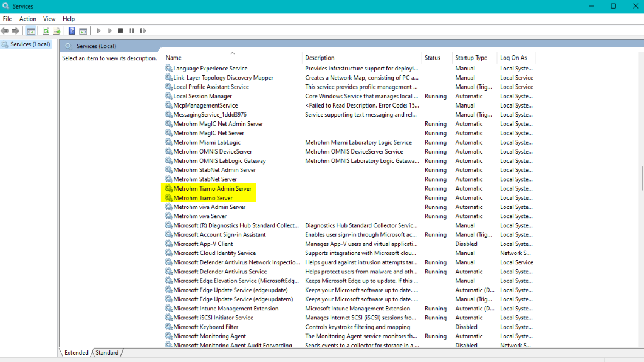This screenshot has width=644, height=362.
Task: Click the gear icon beside McpManagementService
Action: pyautogui.click(x=168, y=105)
